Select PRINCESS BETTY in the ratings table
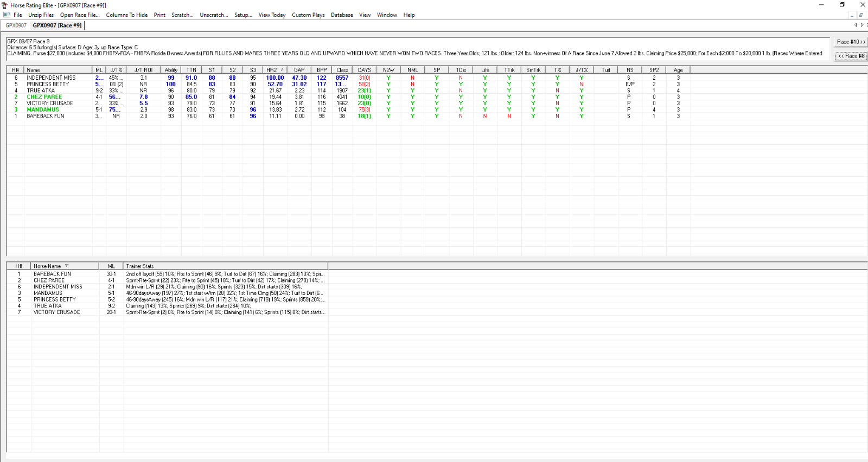The image size is (868, 462). coord(48,84)
